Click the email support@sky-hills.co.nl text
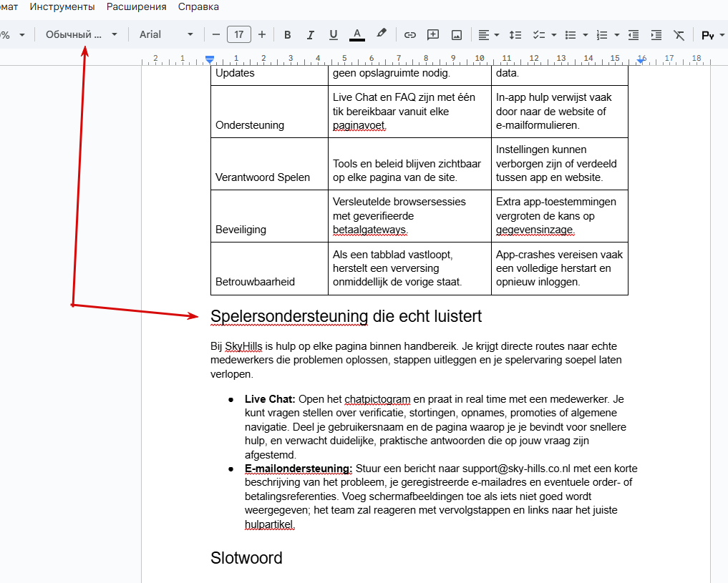Image resolution: width=728 pixels, height=583 pixels. (x=516, y=469)
